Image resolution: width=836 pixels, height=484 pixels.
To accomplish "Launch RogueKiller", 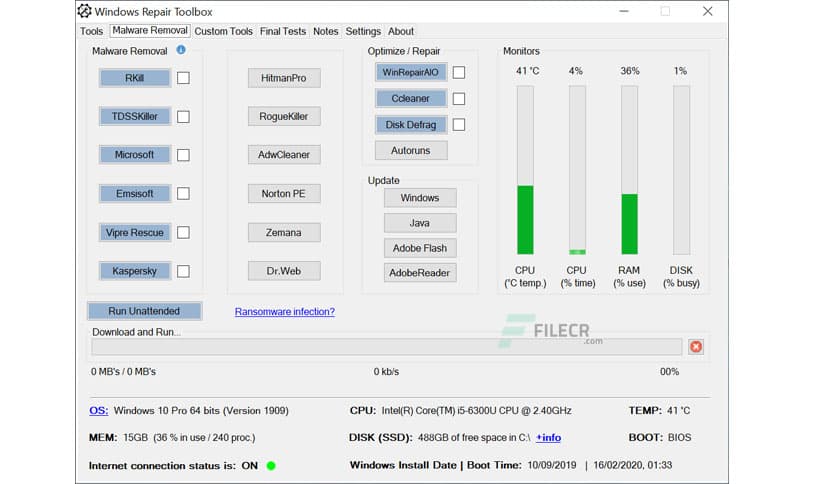I will point(284,116).
